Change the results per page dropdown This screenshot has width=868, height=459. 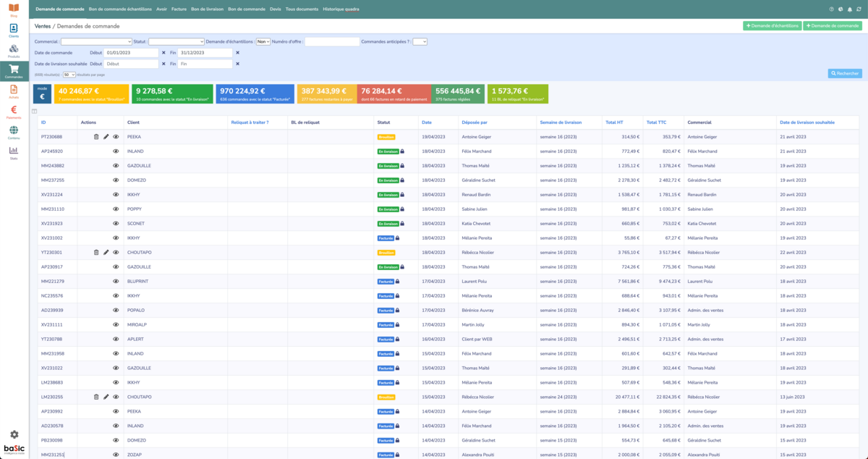(69, 75)
